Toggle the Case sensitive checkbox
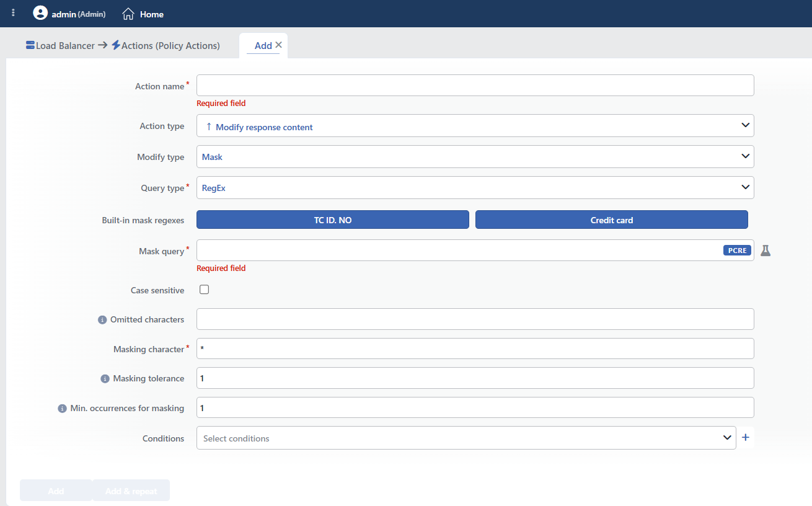The image size is (812, 506). tap(204, 290)
